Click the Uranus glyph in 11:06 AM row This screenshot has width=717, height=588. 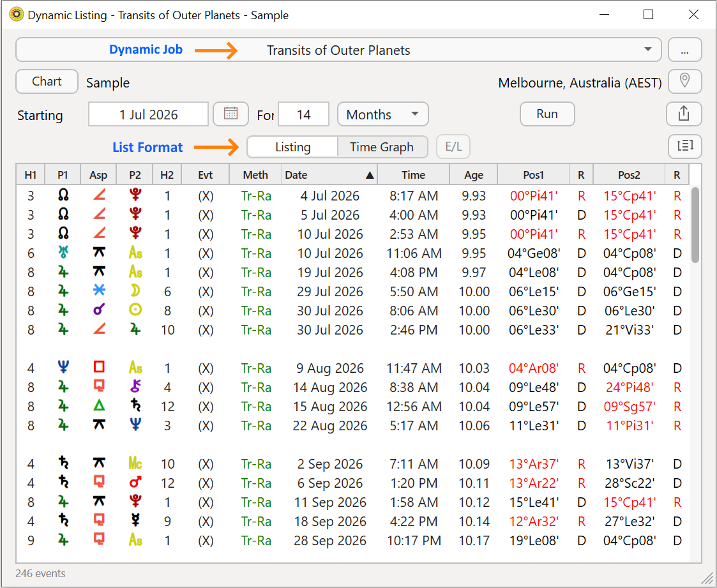point(63,253)
